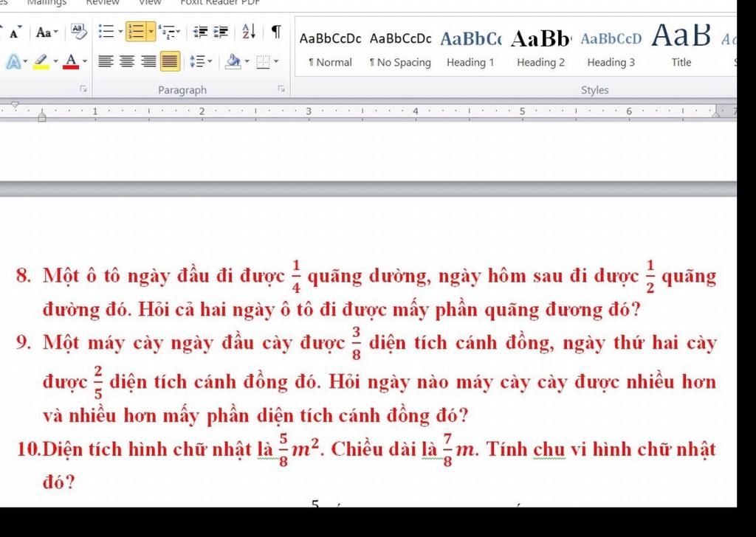756x537 pixels.
Task: Click the fraction 3/8 in problem 9
Action: 357,343
